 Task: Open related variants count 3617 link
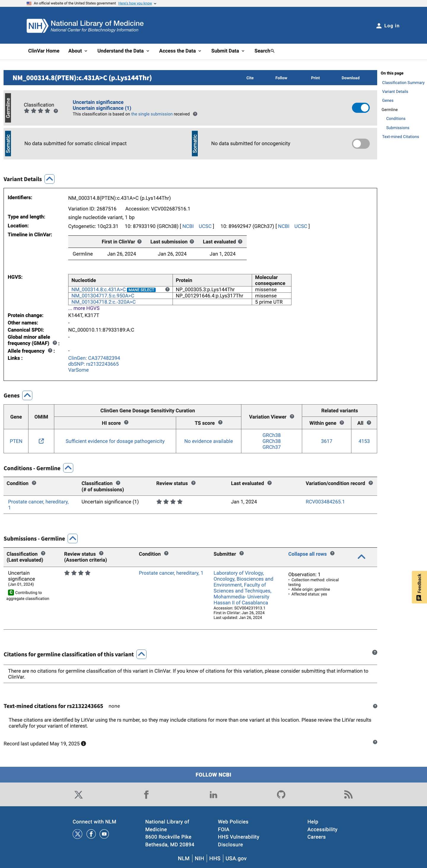click(326, 441)
